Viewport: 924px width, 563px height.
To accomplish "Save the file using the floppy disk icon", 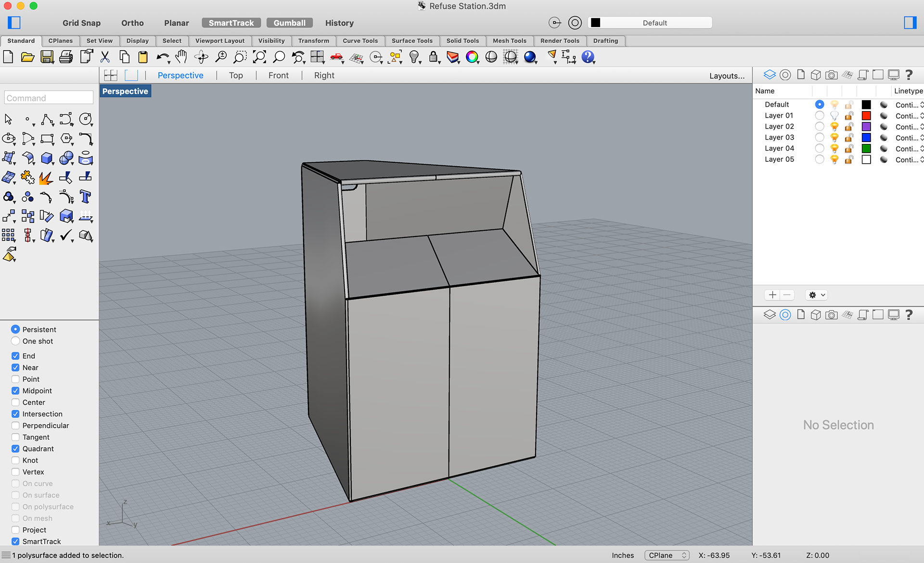I will [x=47, y=57].
